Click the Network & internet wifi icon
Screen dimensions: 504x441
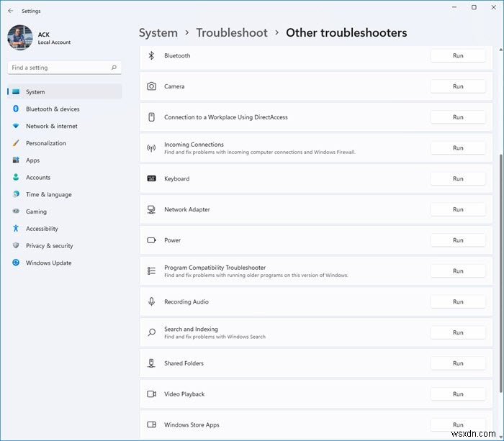click(16, 126)
